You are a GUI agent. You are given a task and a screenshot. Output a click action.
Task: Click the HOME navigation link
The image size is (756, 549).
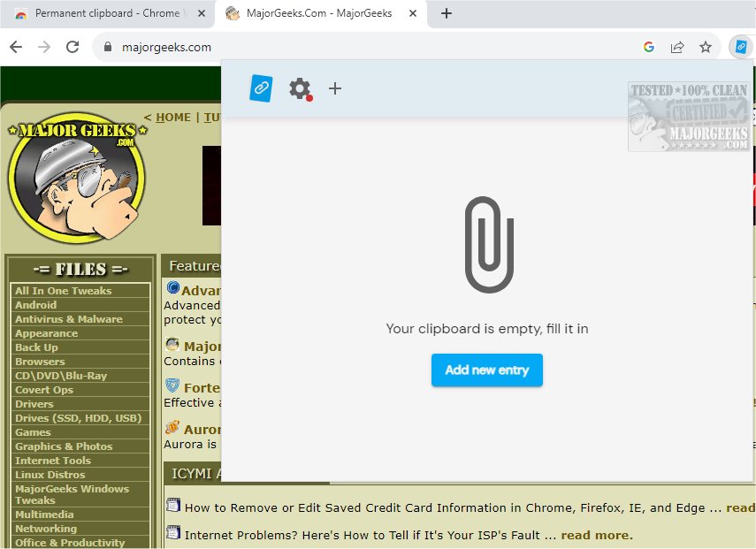[173, 117]
